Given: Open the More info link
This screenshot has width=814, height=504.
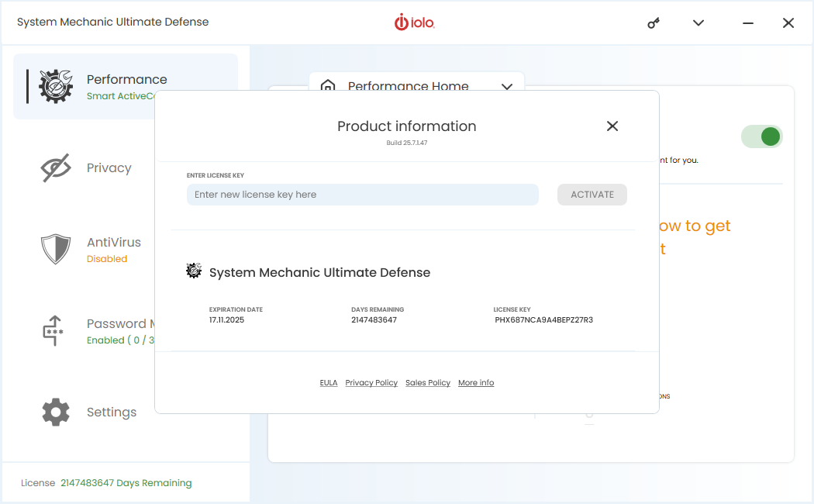Looking at the screenshot, I should point(476,382).
